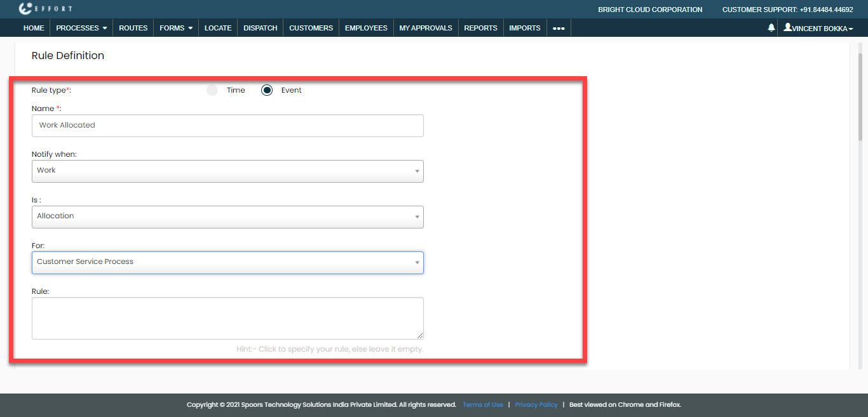
Task: Open the Terms of Use link
Action: [x=482, y=405]
